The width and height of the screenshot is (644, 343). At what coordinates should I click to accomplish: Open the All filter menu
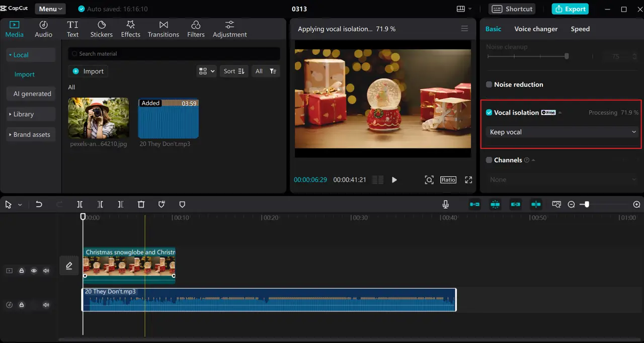click(266, 71)
